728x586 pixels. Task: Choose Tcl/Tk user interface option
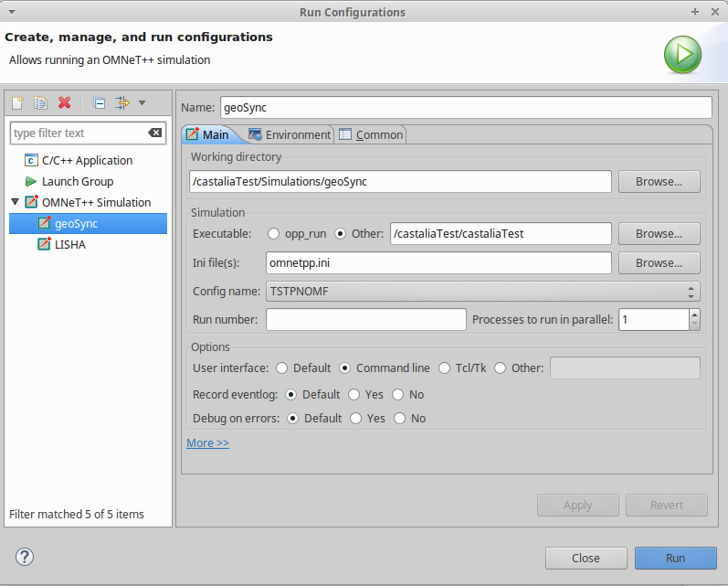coord(444,368)
